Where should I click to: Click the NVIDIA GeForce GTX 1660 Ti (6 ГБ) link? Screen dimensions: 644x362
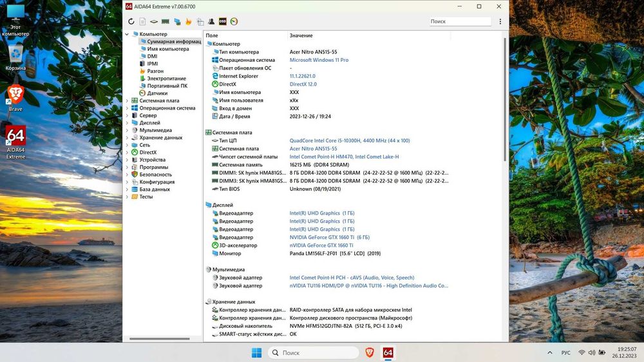point(329,237)
